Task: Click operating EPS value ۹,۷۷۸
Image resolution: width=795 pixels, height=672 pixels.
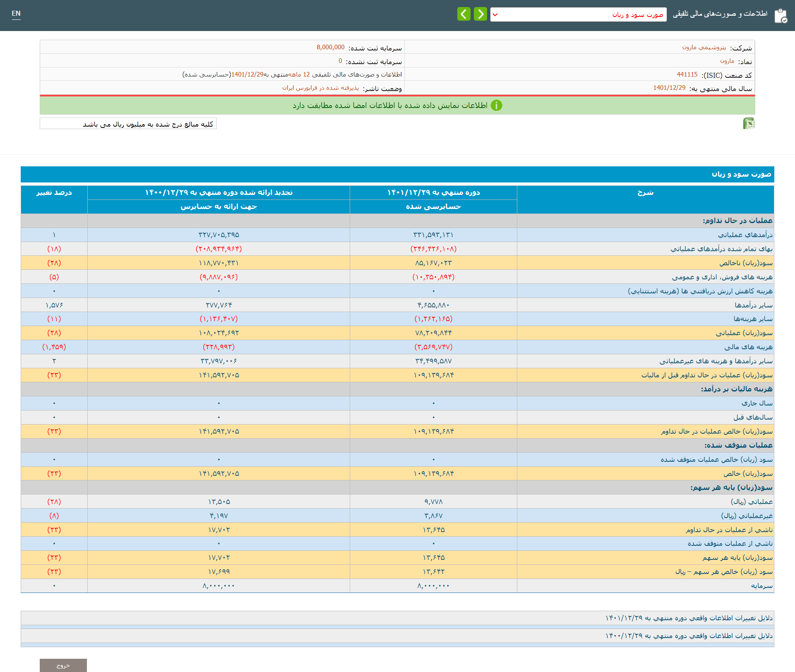Action: tap(433, 502)
